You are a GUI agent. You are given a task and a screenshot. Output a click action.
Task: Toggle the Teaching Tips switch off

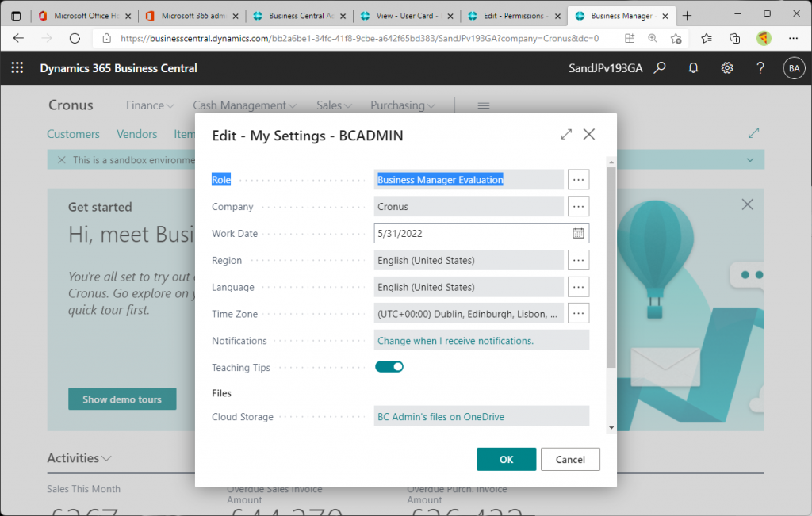point(389,367)
